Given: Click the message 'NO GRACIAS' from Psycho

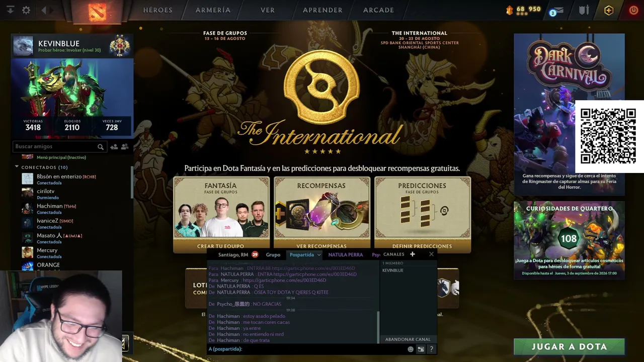Looking at the screenshot, I should click(267, 304).
